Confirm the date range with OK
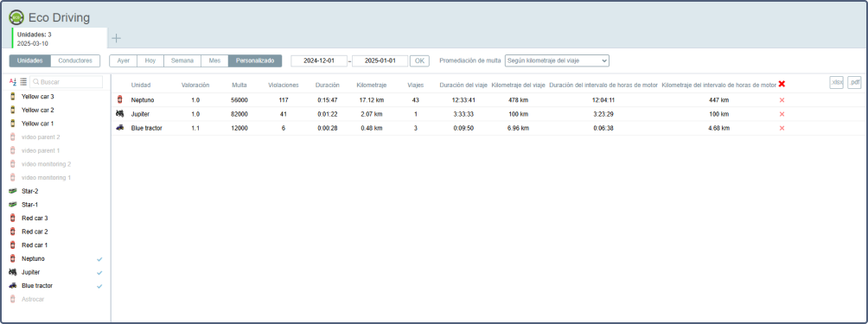Screen dimensions: 868x324 tap(419, 60)
